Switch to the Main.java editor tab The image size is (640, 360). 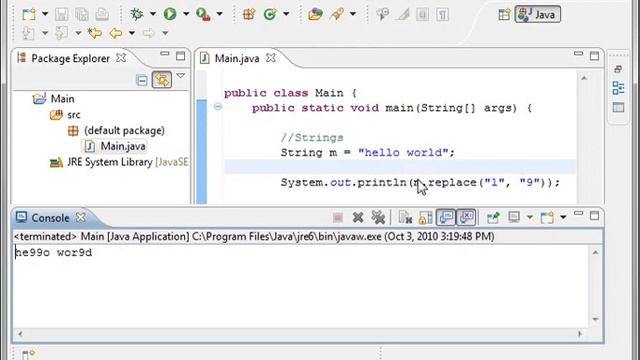(x=237, y=58)
